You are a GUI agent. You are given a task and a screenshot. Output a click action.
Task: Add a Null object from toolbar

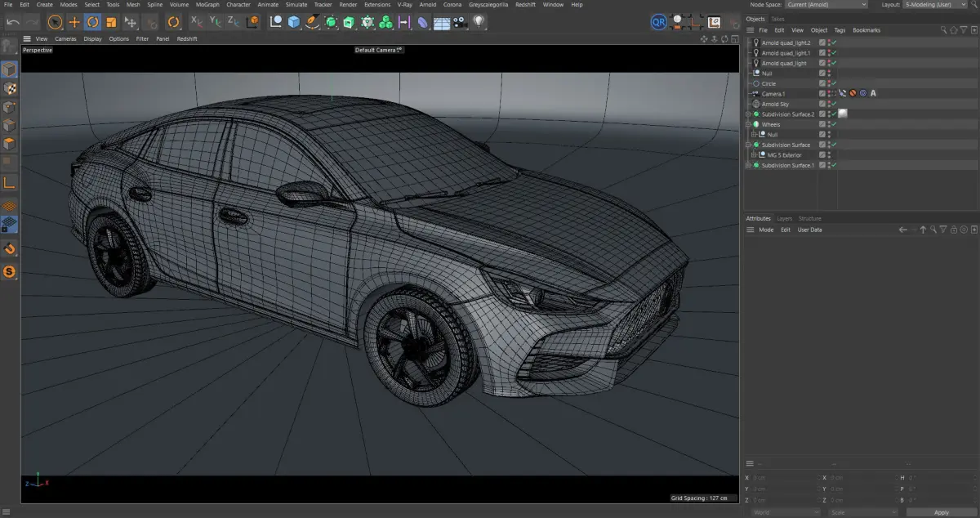pyautogui.click(x=276, y=22)
